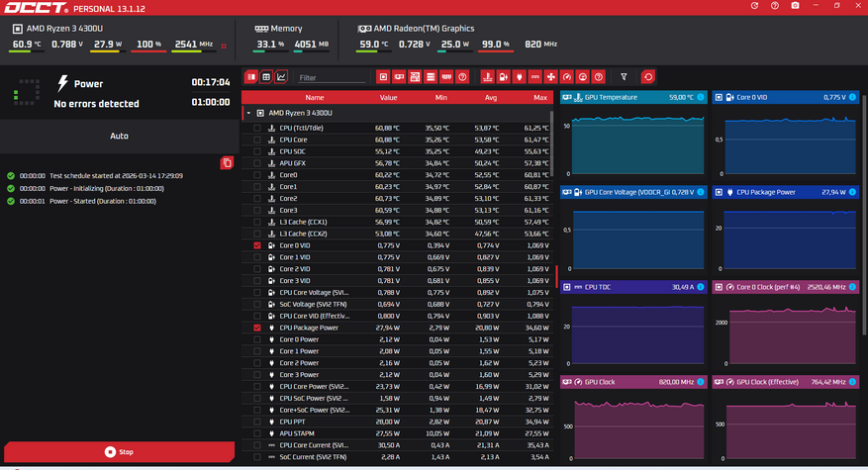Image resolution: width=868 pixels, height=470 pixels.
Task: Click 'No errors detected' status text
Action: pyautogui.click(x=96, y=104)
